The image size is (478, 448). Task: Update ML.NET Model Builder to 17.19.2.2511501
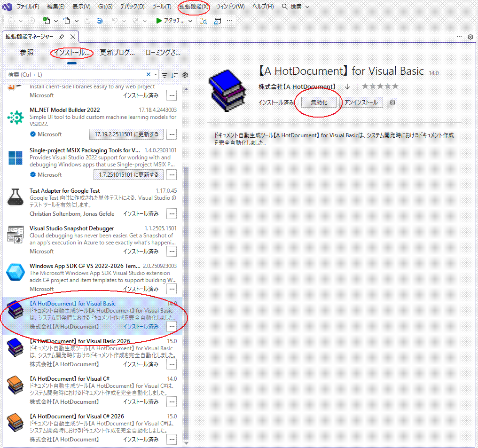pos(126,134)
